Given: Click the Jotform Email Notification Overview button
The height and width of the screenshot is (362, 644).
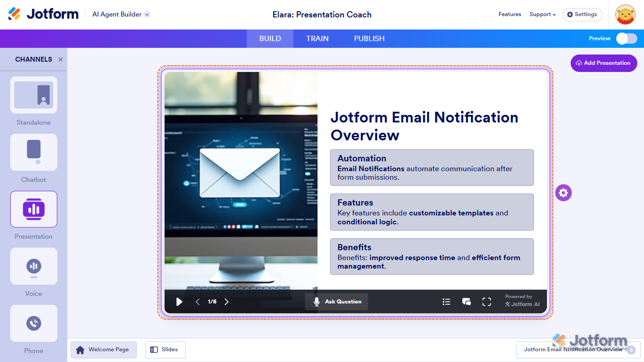Looking at the screenshot, I should pos(578,350).
